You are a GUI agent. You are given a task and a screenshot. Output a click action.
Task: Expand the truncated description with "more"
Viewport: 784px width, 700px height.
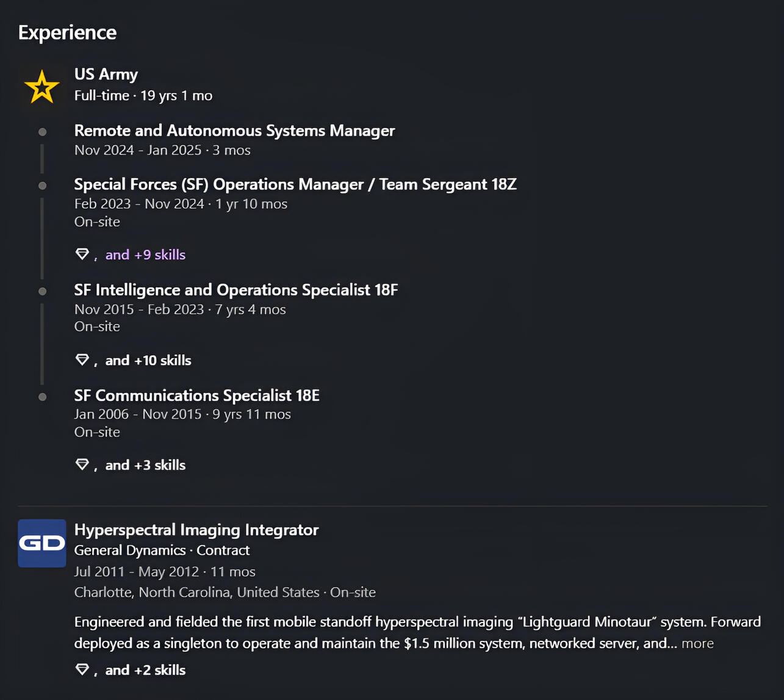[x=697, y=643]
